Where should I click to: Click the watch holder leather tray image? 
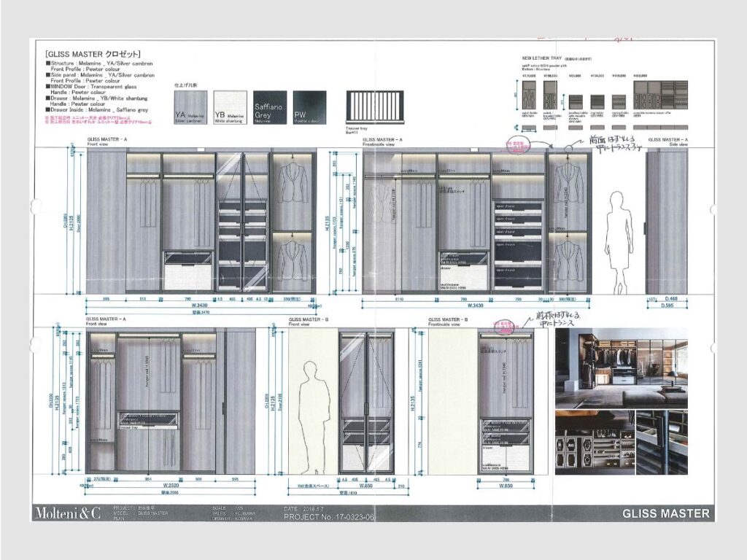529,95
